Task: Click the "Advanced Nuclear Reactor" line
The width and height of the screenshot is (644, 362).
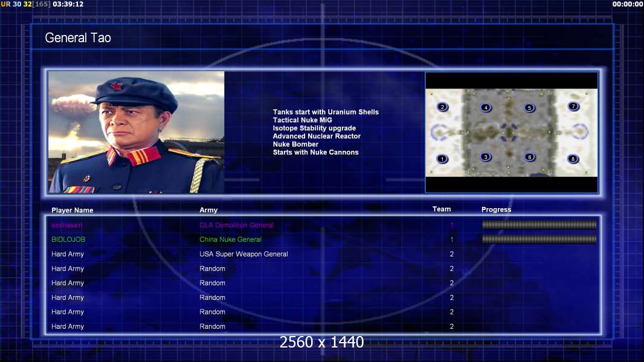Action: [x=317, y=136]
